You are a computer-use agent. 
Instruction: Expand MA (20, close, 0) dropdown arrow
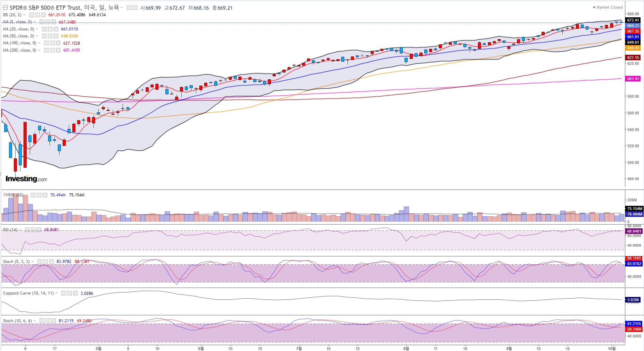pyautogui.click(x=37, y=29)
